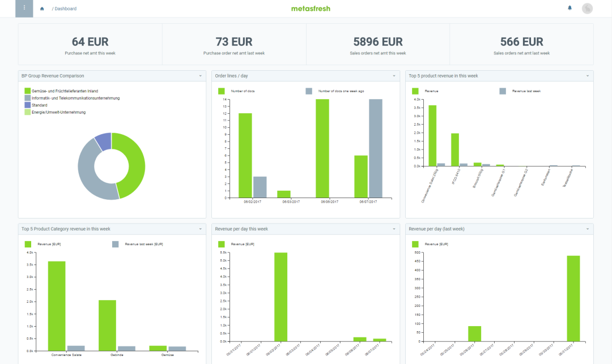
Task: Open notifications bell icon
Action: click(569, 8)
